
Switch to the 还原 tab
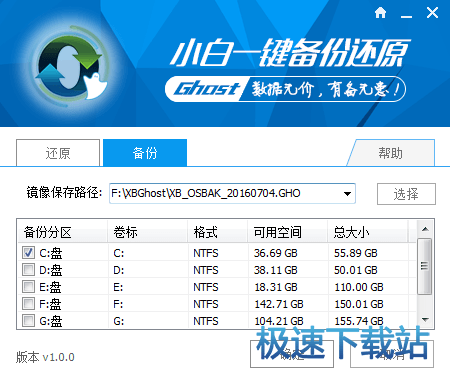(x=58, y=153)
